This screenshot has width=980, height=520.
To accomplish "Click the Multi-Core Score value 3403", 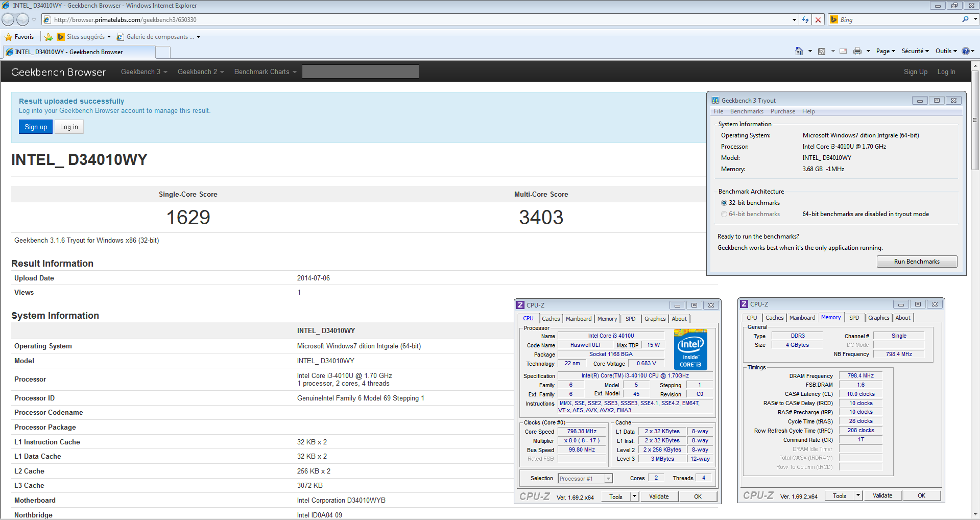I will click(x=541, y=218).
